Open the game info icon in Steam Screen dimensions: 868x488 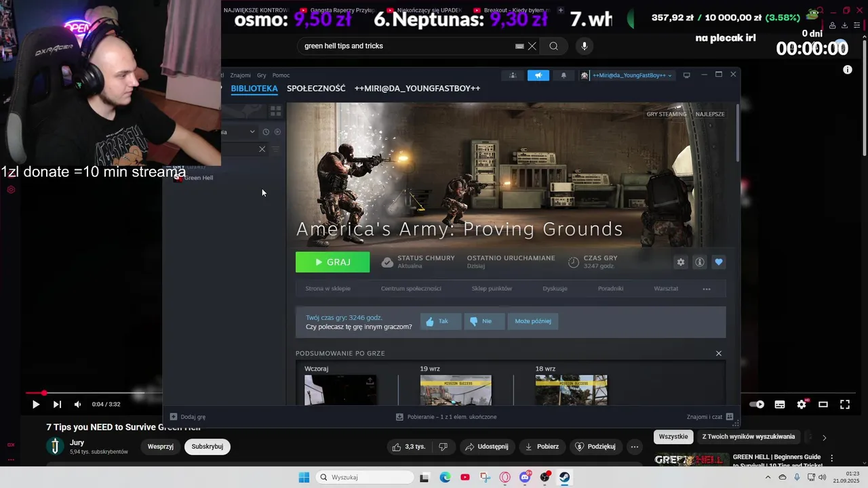[700, 262]
